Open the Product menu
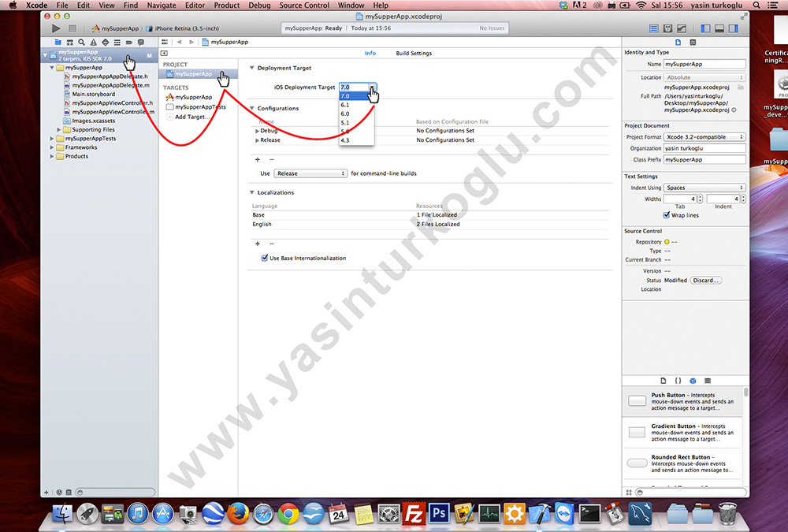This screenshot has width=788, height=532. 227,5
